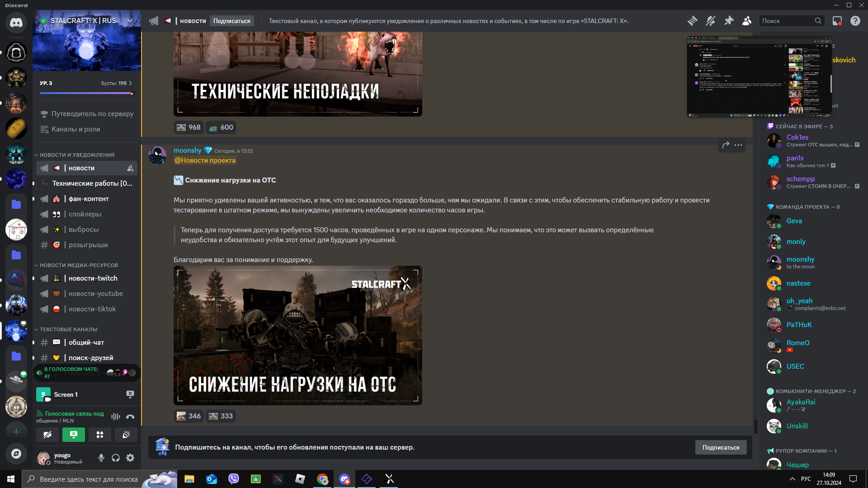The height and width of the screenshot is (488, 868).
Task: Click forward arrow icon on moonshy message
Action: click(x=726, y=145)
